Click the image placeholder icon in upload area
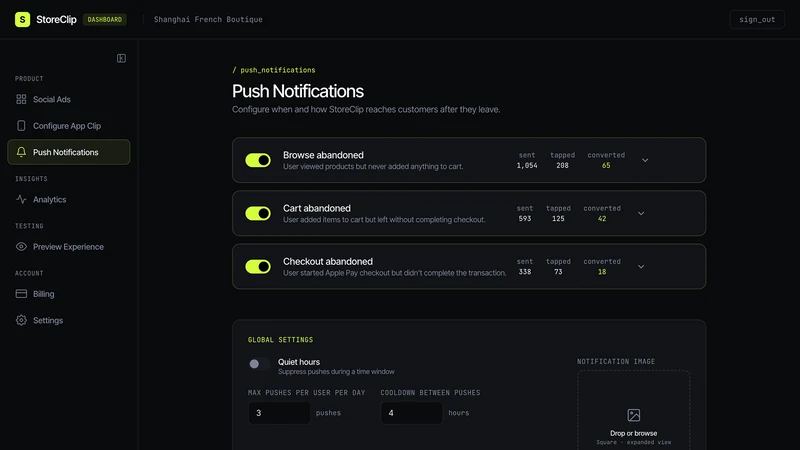The width and height of the screenshot is (800, 450). pyautogui.click(x=634, y=415)
